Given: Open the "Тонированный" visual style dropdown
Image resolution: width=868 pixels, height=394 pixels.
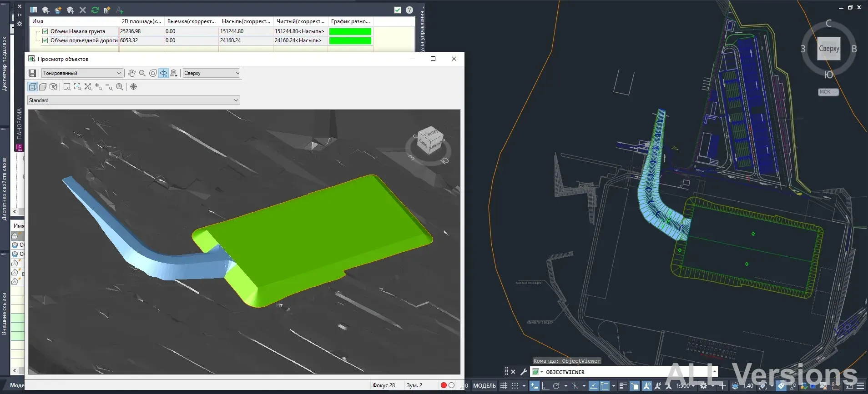Looking at the screenshot, I should (82, 73).
